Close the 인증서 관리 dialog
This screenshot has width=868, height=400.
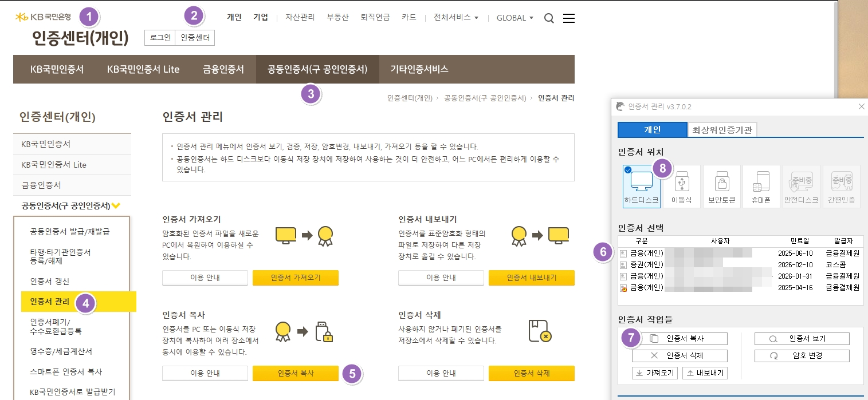[x=861, y=106]
